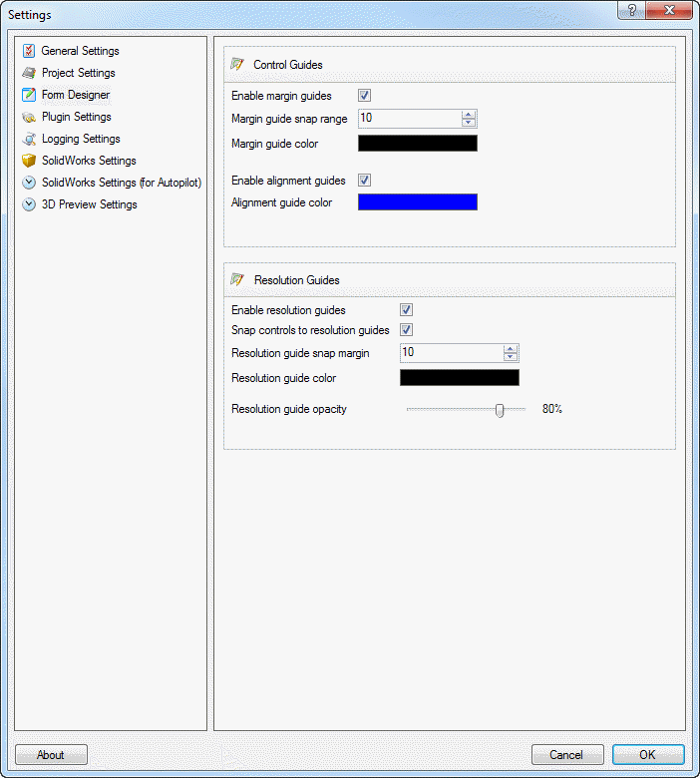Pick the blue Alignment guide color swatch

(417, 202)
